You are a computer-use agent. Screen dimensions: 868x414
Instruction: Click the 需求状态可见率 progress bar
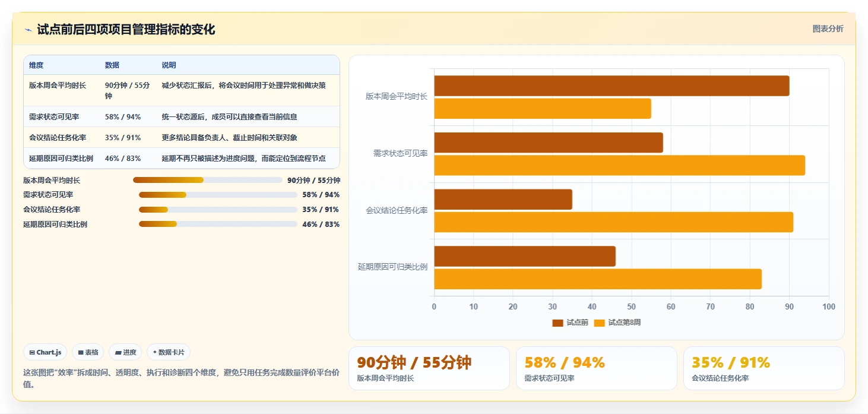coord(218,195)
